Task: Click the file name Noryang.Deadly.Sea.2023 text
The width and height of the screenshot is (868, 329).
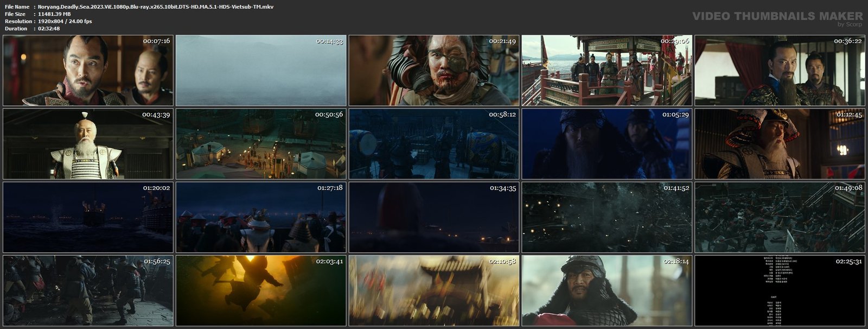Action: pos(156,7)
